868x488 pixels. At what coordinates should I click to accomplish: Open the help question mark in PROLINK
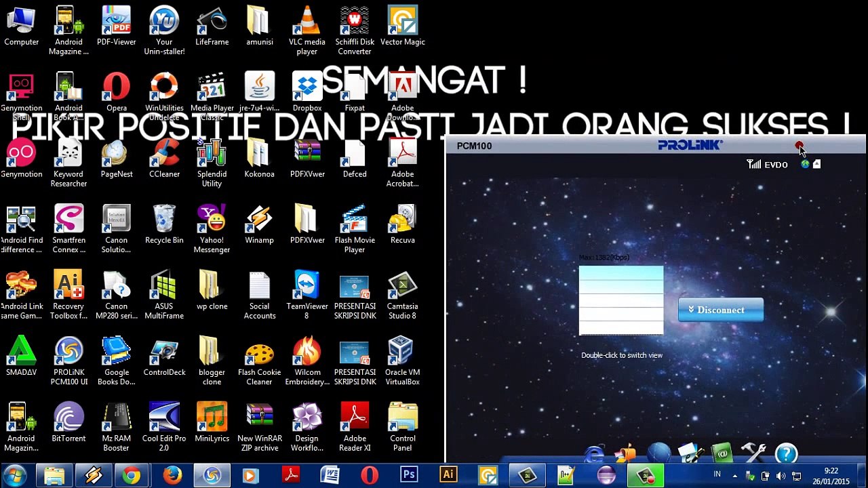tap(787, 453)
